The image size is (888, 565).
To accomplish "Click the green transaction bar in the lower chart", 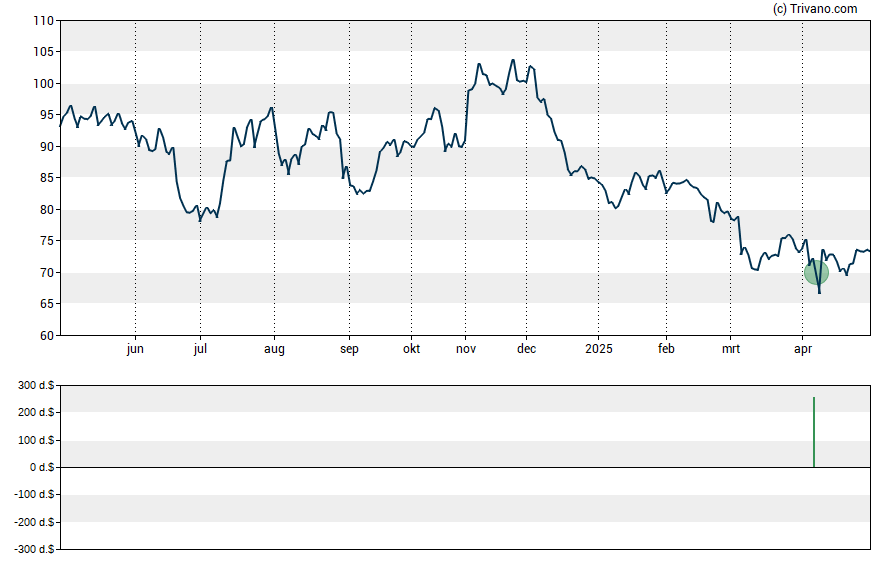I will coord(814,432).
